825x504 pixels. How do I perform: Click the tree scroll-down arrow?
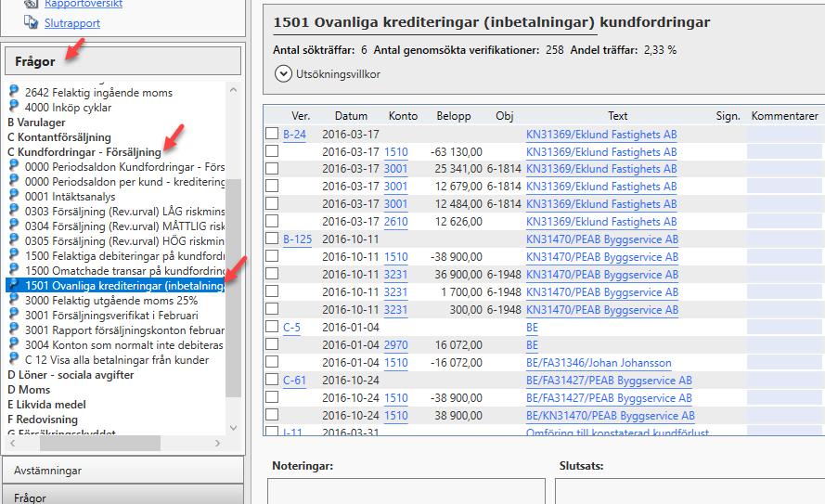click(234, 428)
